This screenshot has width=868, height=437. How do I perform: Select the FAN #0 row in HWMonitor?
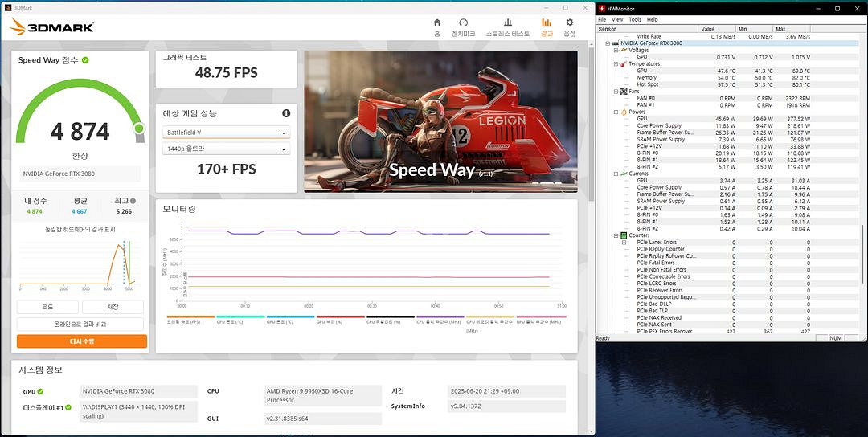click(x=723, y=98)
